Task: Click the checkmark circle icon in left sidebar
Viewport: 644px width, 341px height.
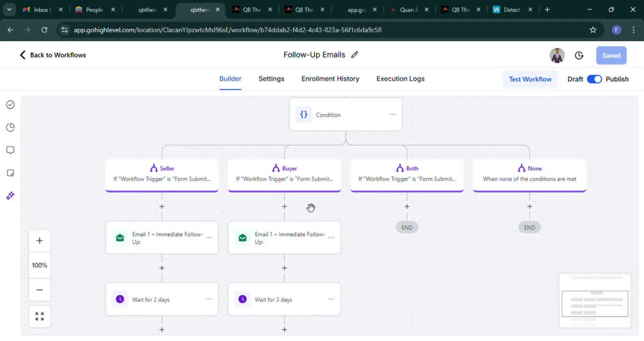Action: tap(10, 105)
